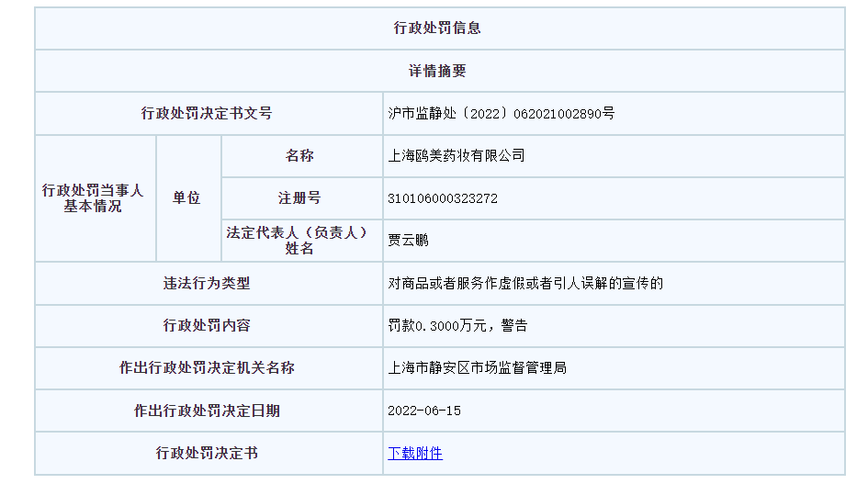The image size is (868, 484).
Task: Click the 行政处罚当事人基本情况 cell
Action: 93,198
